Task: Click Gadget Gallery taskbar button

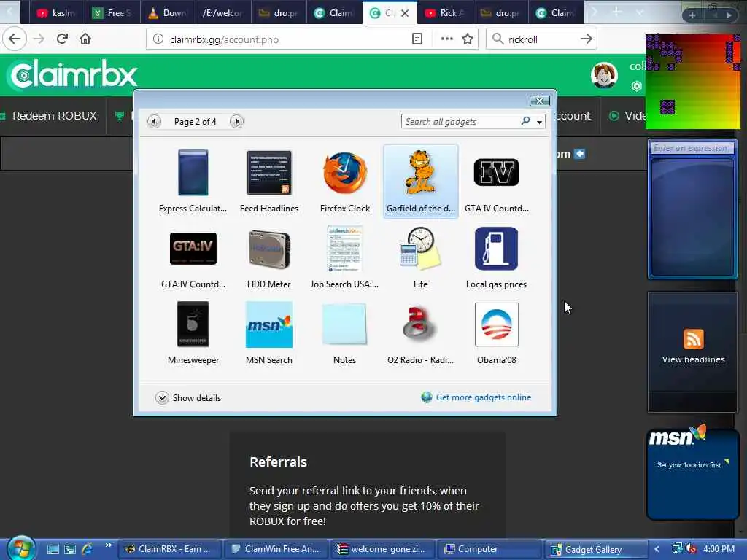Action: pos(595,549)
